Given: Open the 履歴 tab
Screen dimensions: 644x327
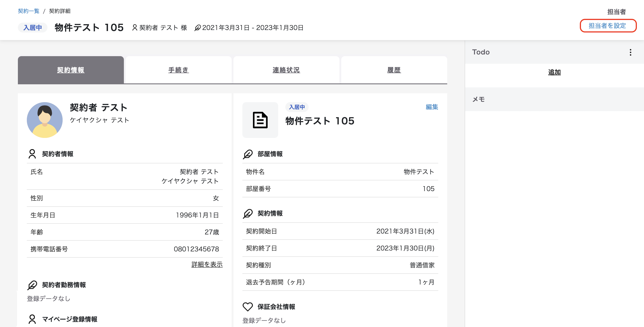Looking at the screenshot, I should click(x=394, y=70).
